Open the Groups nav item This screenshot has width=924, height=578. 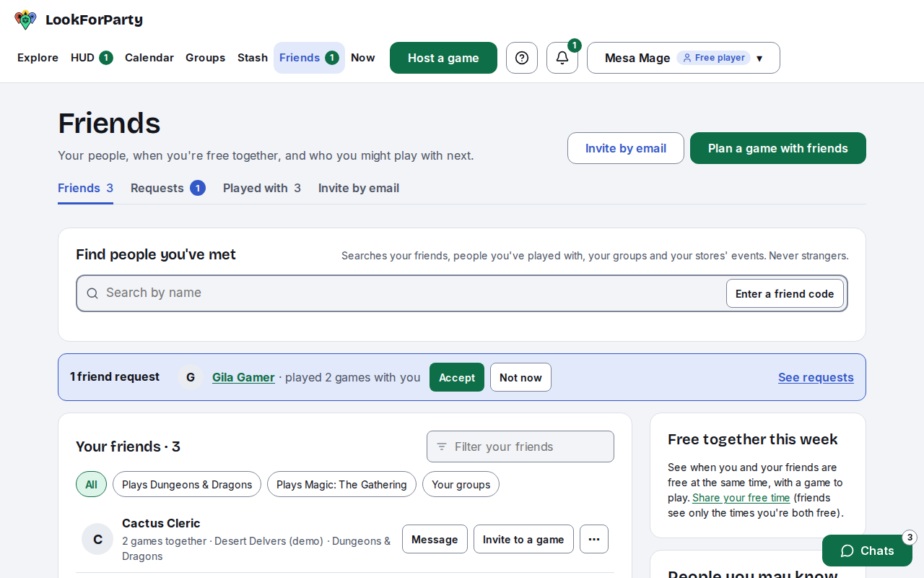(206, 58)
